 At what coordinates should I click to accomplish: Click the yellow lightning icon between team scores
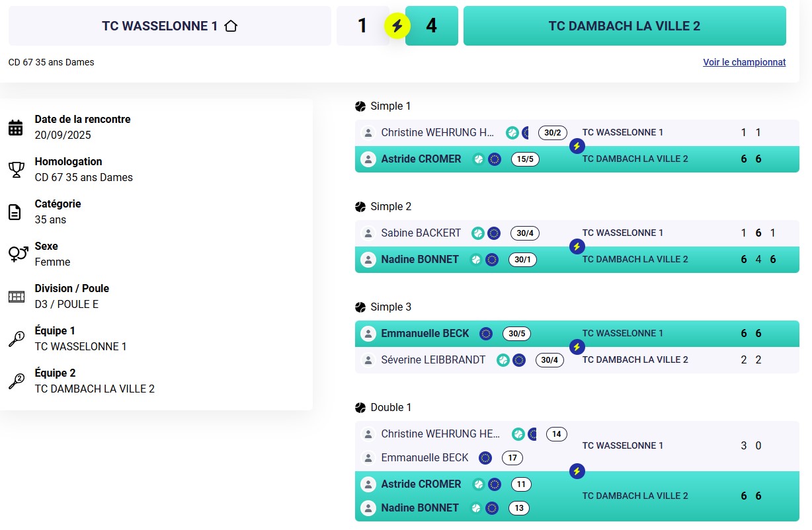click(397, 26)
